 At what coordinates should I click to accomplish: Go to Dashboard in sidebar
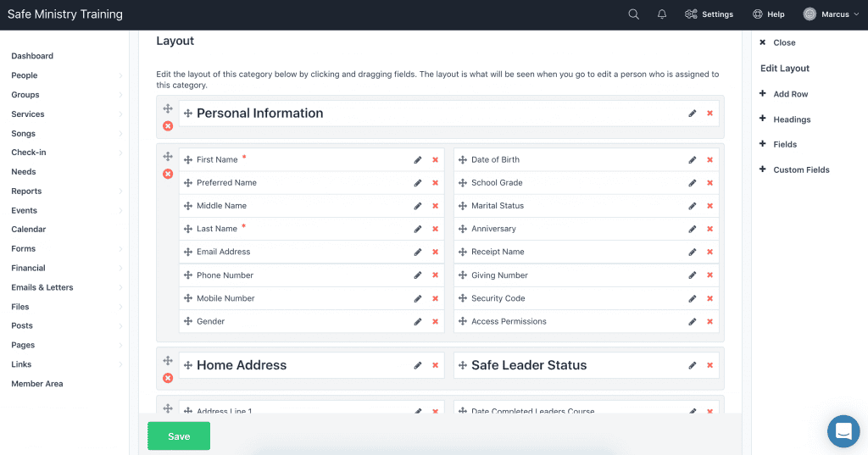pos(32,56)
